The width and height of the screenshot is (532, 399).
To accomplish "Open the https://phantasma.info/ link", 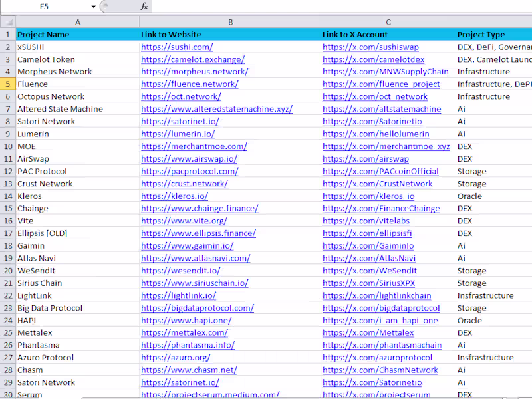I will 188,345.
